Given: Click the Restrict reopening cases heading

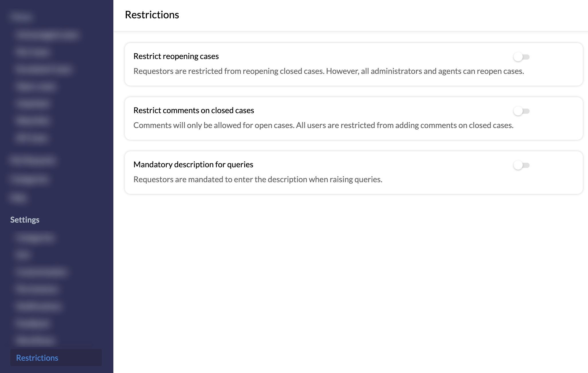Looking at the screenshot, I should (176, 56).
